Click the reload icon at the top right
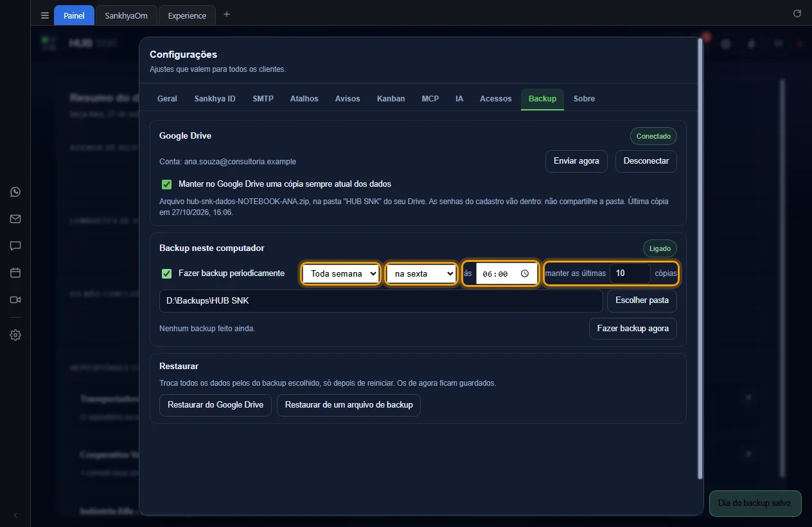Screen dimensions: 812x527 pos(797,13)
